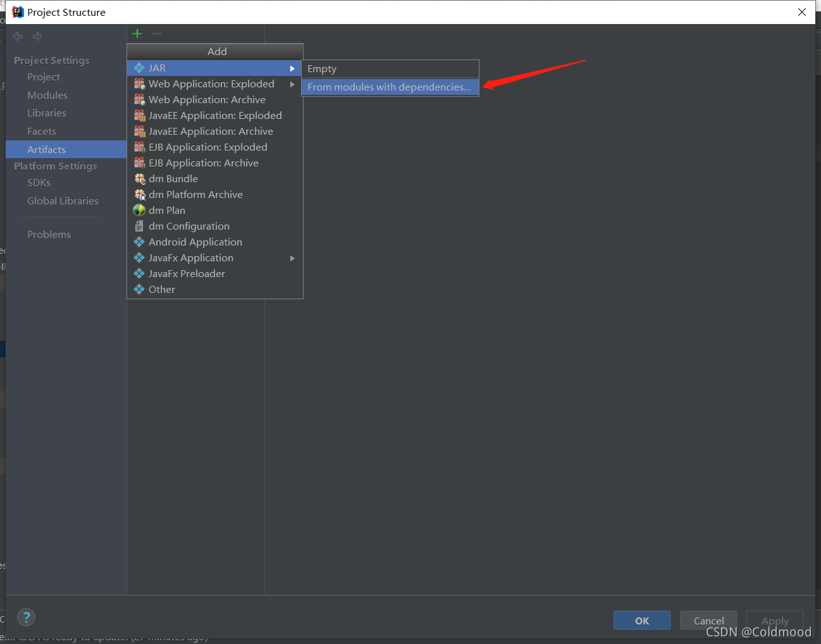Select EJB Application: Archive entry
The width and height of the screenshot is (821, 644).
(x=215, y=163)
